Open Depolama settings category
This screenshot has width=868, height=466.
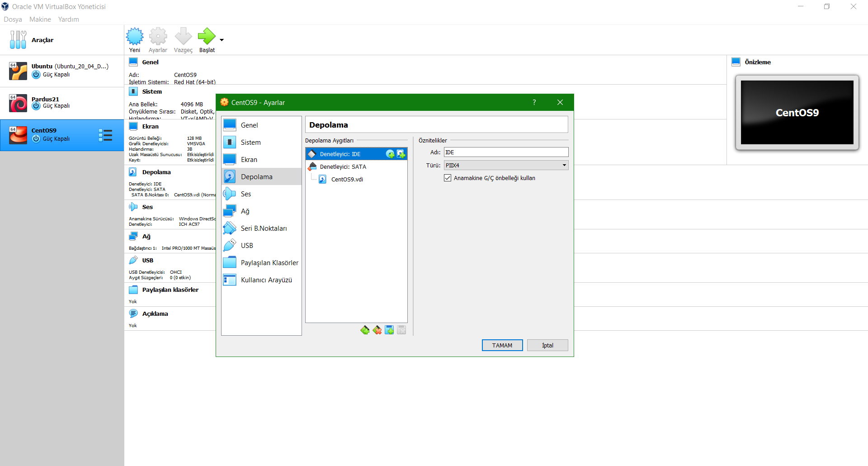261,177
